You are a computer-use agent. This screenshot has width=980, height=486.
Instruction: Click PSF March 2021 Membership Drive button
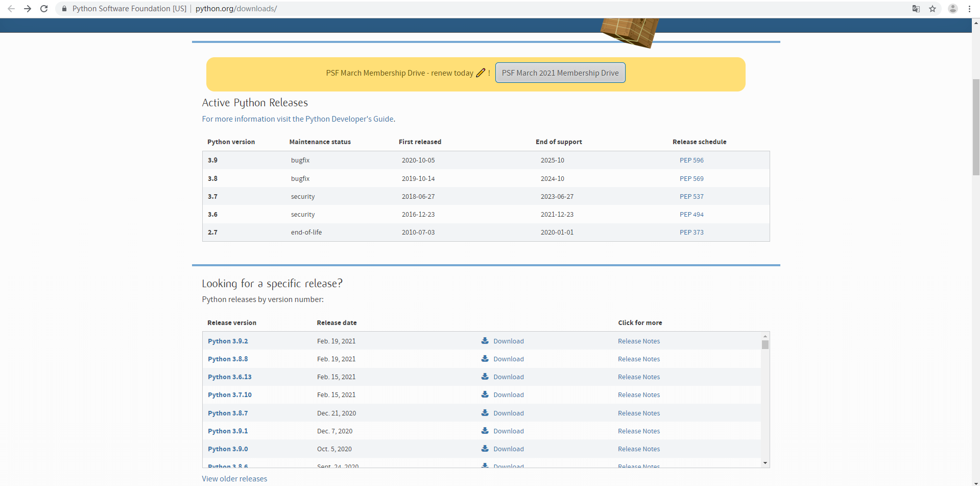tap(560, 73)
